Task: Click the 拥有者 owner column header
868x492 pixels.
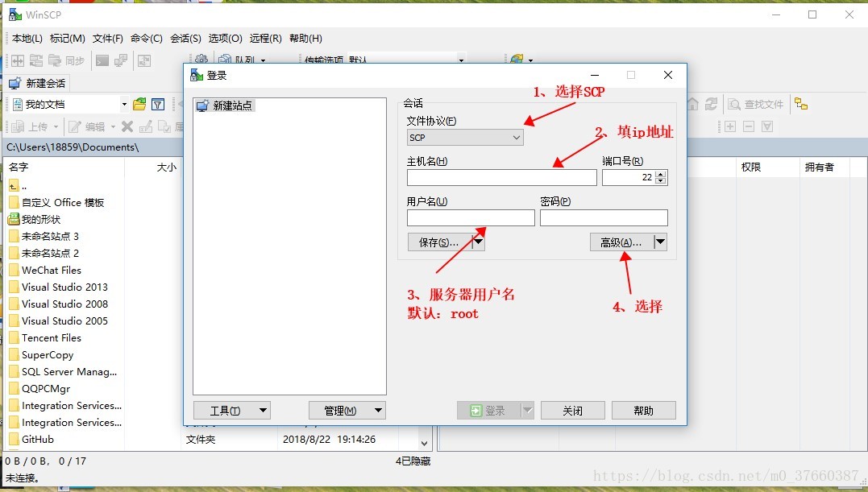Action: 824,167
